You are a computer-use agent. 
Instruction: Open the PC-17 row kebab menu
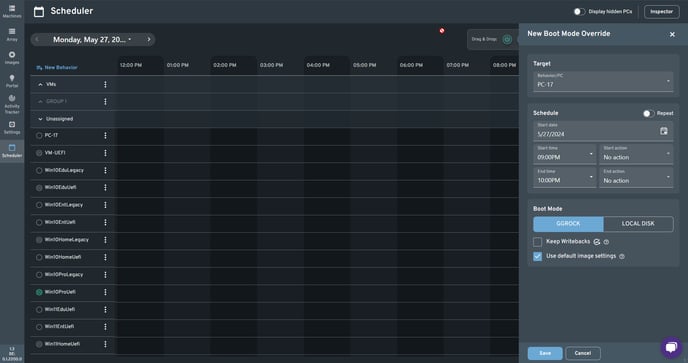coord(105,136)
